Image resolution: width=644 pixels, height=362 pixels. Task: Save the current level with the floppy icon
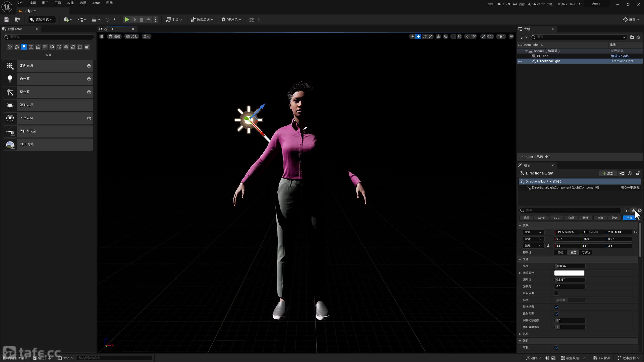tap(7, 20)
